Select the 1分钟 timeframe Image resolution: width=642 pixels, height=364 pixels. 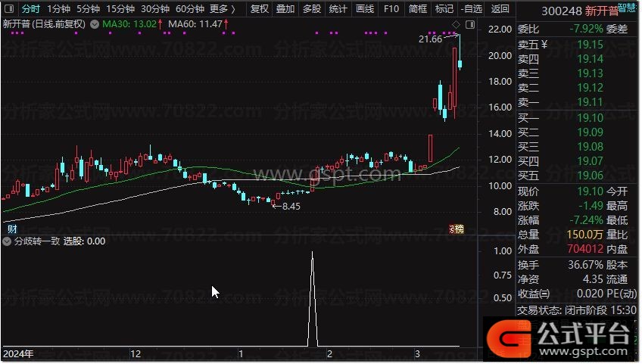coord(58,8)
